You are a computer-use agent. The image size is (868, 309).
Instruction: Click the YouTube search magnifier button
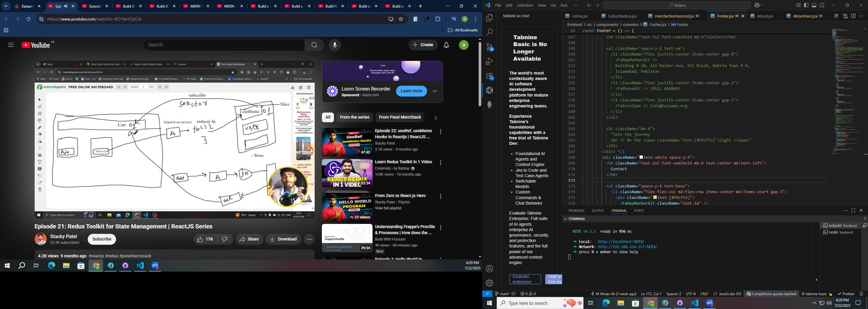click(x=314, y=45)
